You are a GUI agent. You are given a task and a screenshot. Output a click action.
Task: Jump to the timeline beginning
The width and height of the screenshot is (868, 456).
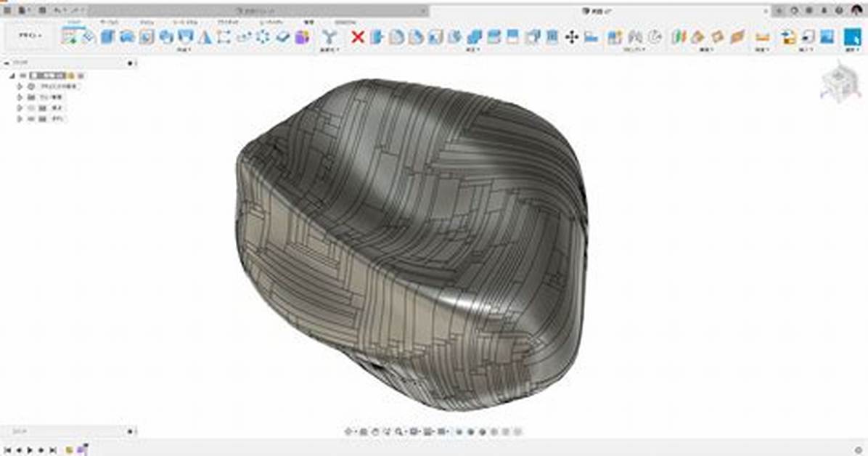click(x=8, y=450)
